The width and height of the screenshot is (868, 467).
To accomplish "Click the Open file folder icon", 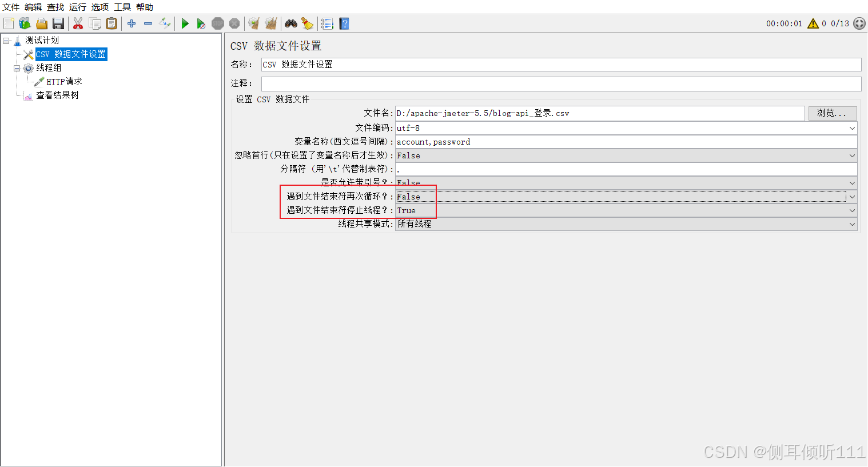I will [41, 23].
